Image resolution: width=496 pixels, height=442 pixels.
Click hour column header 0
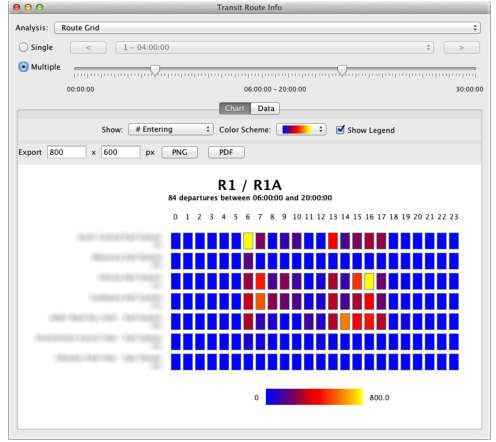click(175, 217)
